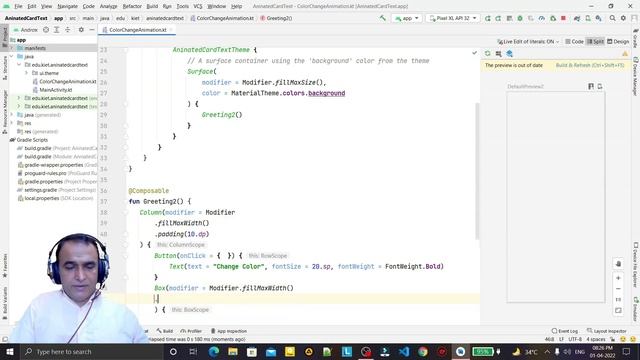Open the Structure side tab
Screen dimensions: 640x360
(5, 67)
